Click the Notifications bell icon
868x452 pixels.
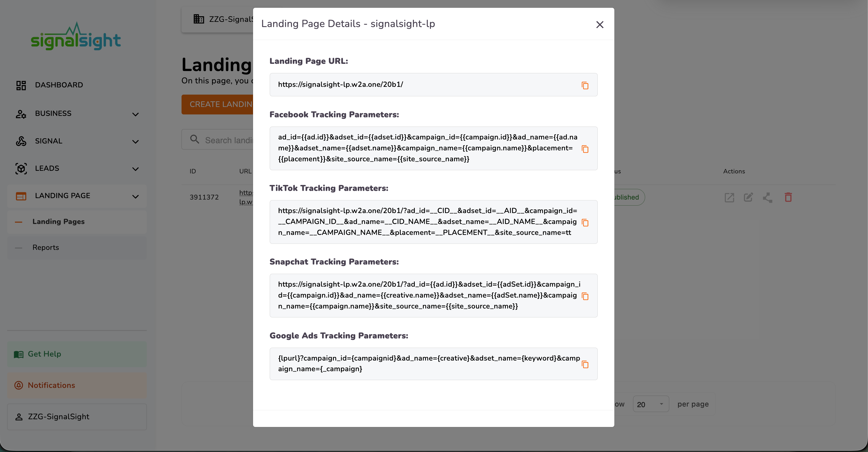(x=19, y=385)
